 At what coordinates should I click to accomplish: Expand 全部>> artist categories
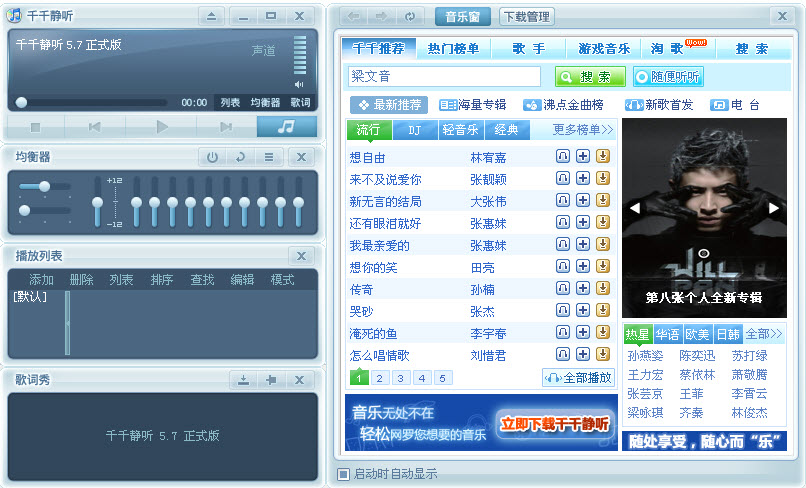[x=764, y=334]
